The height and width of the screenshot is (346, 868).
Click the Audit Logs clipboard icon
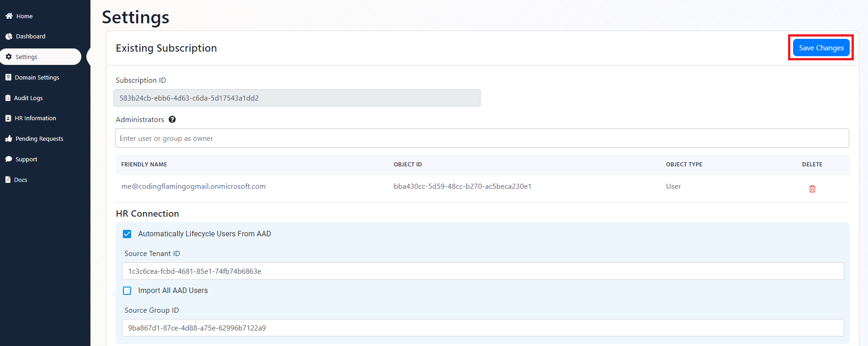tap(8, 98)
